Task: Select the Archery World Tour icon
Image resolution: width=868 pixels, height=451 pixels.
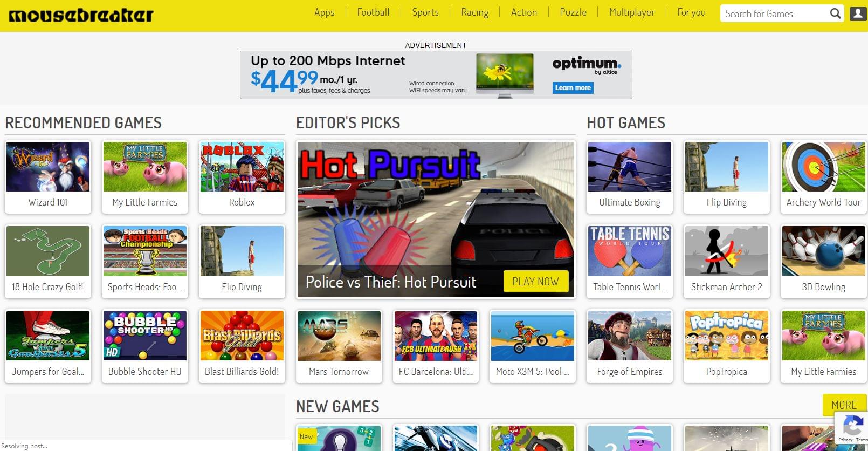Action: tap(823, 167)
